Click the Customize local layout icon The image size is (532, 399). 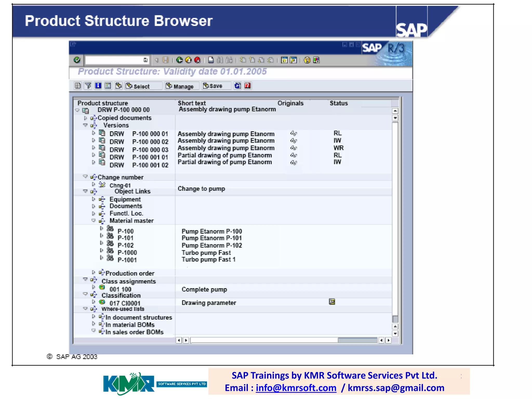[316, 60]
